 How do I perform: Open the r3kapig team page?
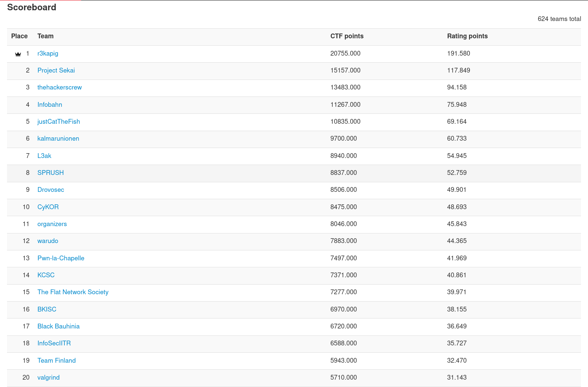pyautogui.click(x=48, y=53)
